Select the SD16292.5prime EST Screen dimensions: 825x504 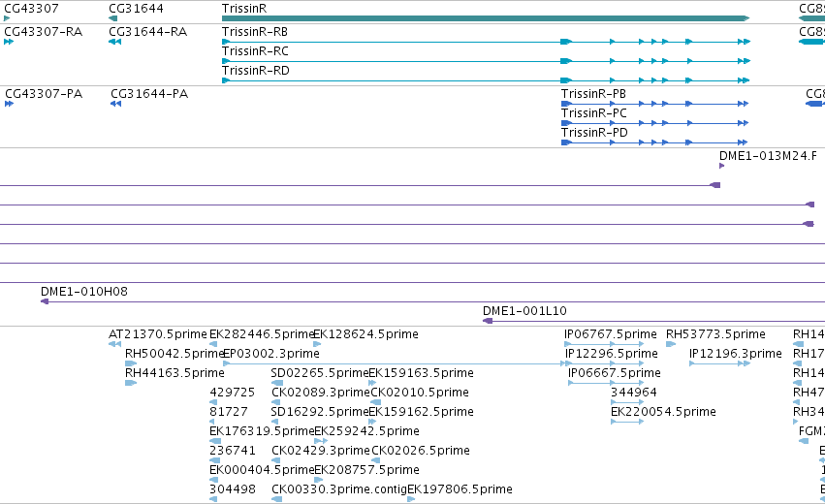[x=319, y=412]
